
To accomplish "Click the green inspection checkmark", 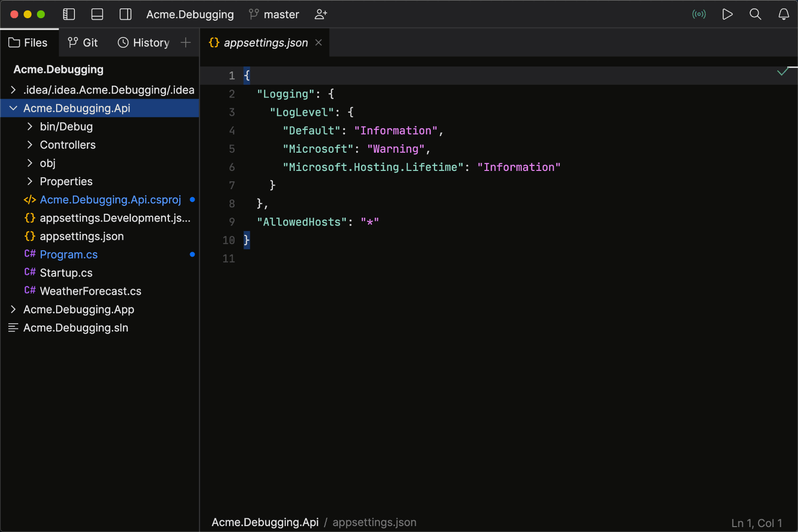I will pos(782,72).
